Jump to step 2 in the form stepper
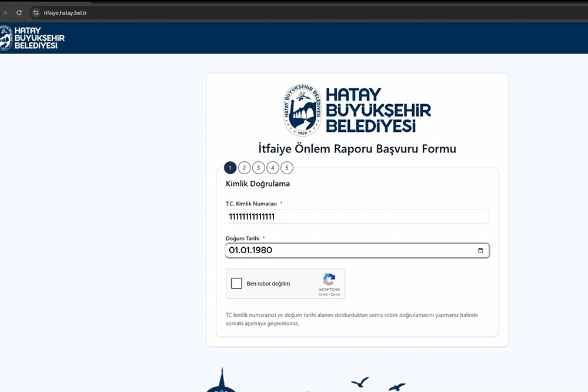Screen dimensions: 588x392 coord(244,168)
